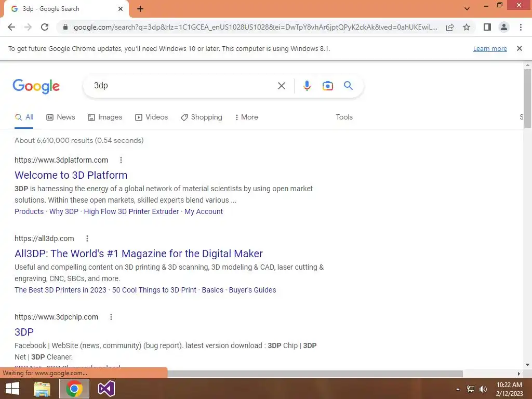Open the 3DP result title link

[x=24, y=332]
